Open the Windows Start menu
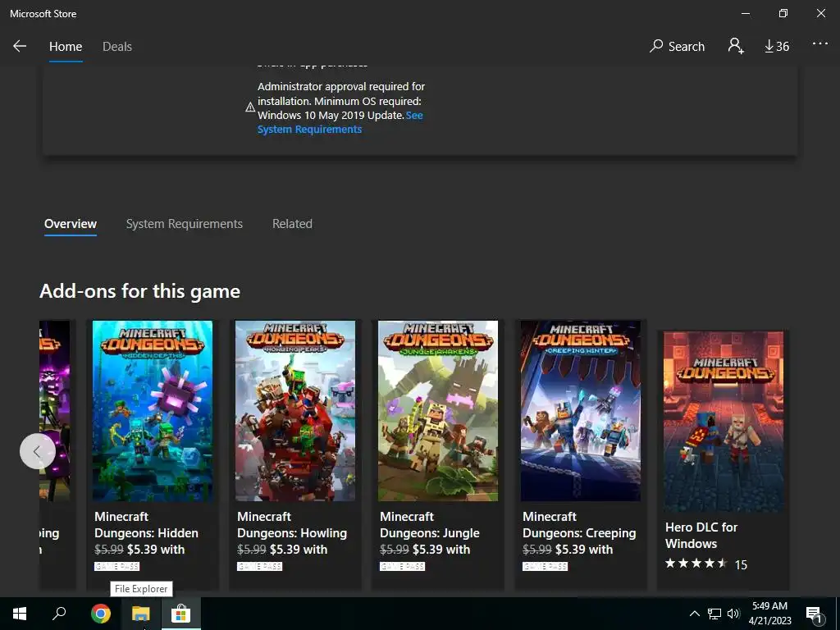This screenshot has height=630, width=840. pos(20,614)
